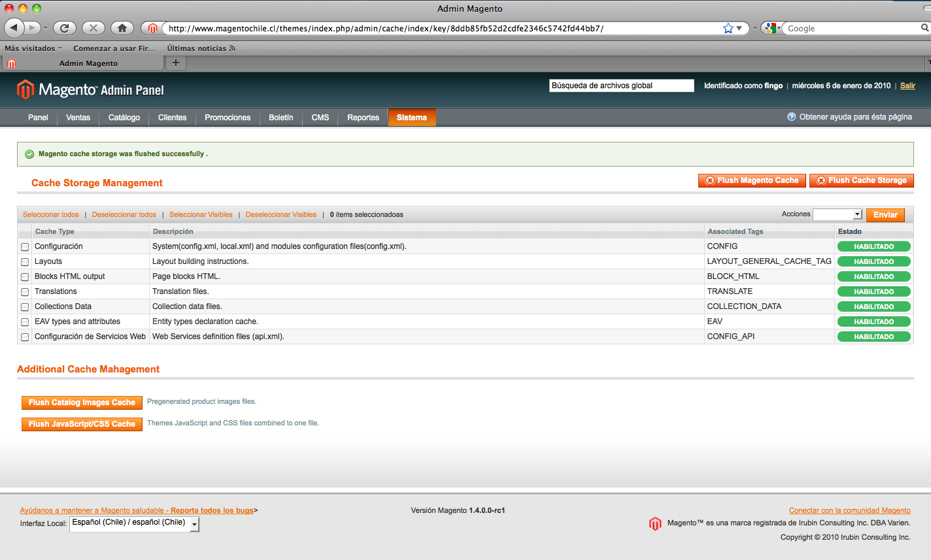The image size is (931, 560).
Task: Reload the page with the refresh icon
Action: pyautogui.click(x=64, y=28)
